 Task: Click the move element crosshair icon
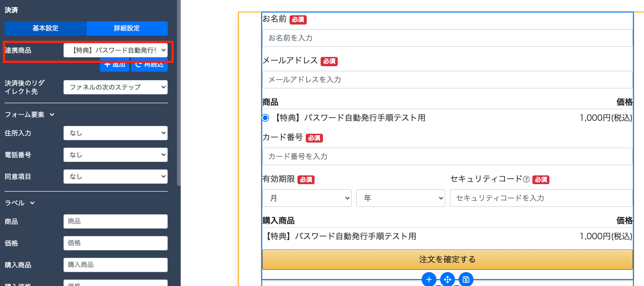(448, 280)
